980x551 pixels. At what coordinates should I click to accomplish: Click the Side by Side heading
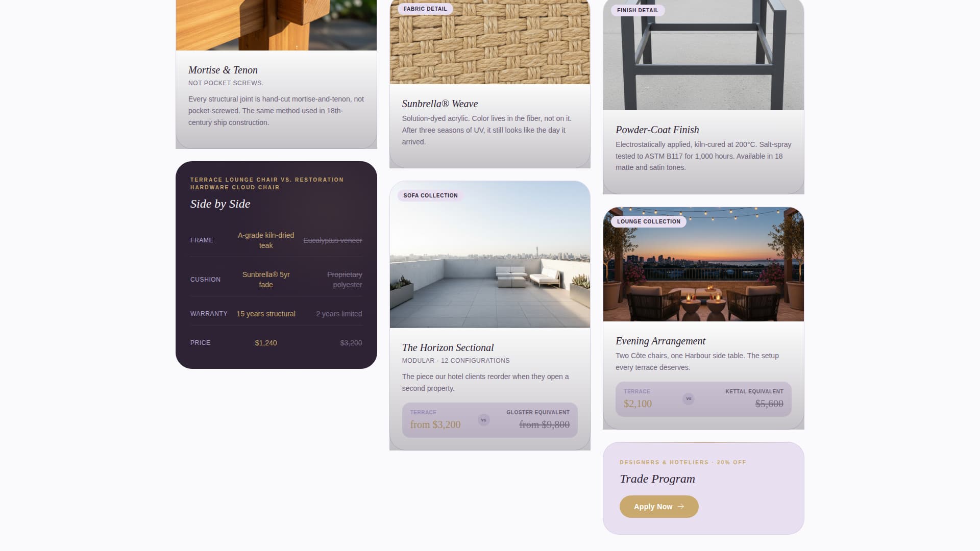[x=220, y=204]
